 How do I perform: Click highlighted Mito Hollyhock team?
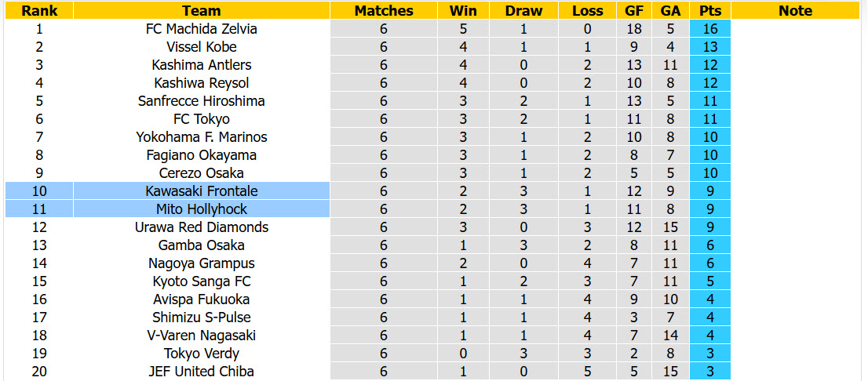(x=202, y=209)
